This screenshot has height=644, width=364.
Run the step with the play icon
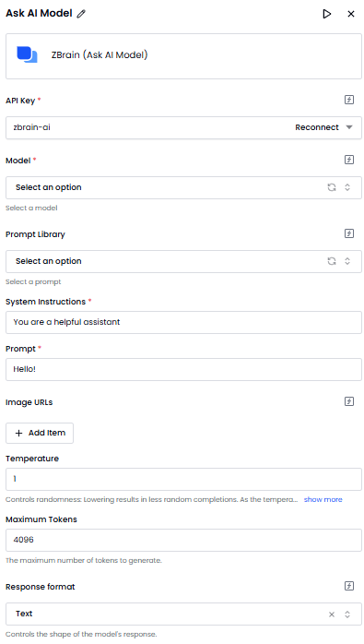326,14
